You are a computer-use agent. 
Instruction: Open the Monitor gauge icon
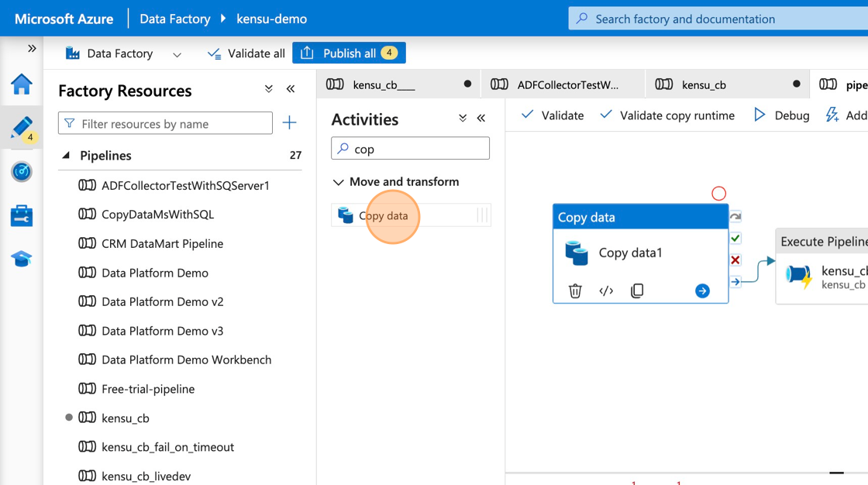[22, 172]
